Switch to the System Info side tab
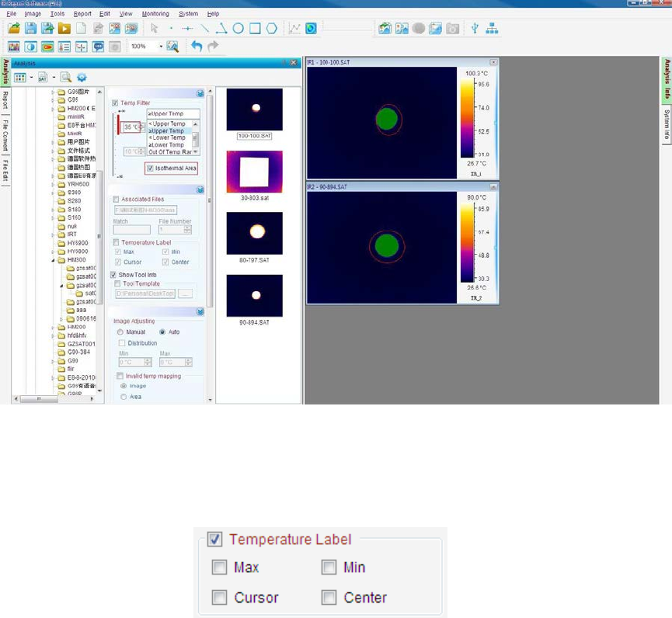The height and width of the screenshot is (618, 672). coord(667,125)
